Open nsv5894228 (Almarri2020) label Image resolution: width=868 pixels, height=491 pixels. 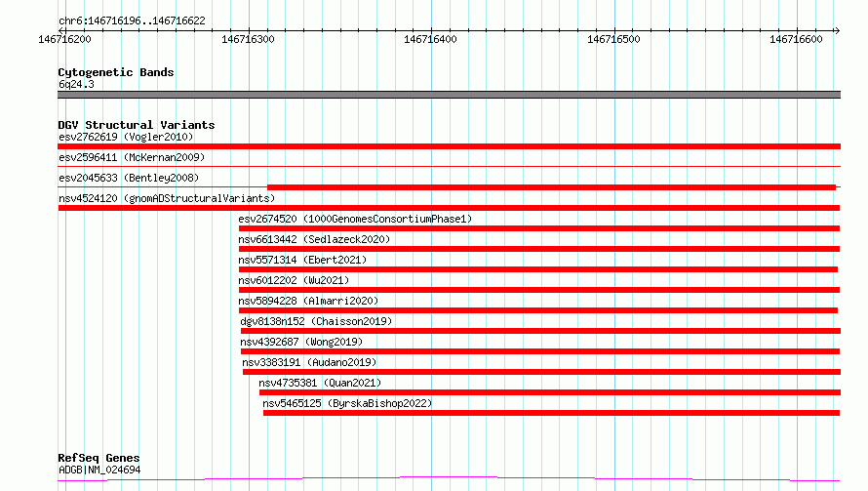tap(308, 301)
